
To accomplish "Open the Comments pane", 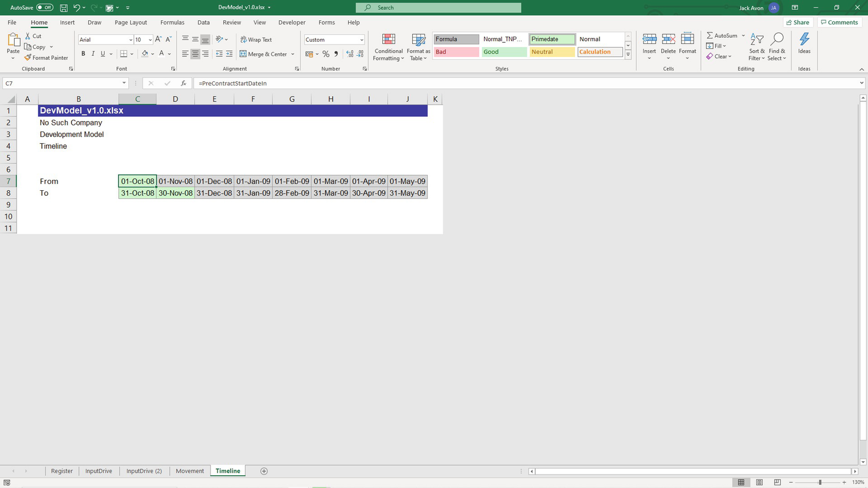I will click(839, 23).
